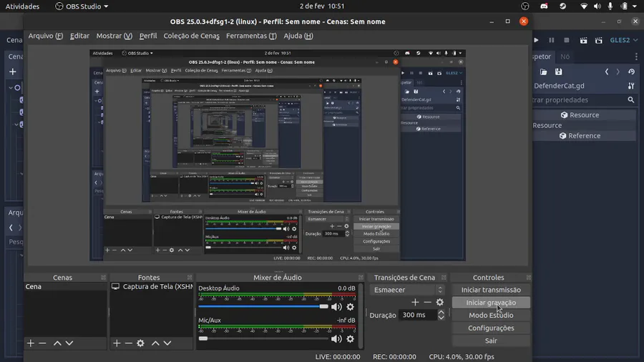Image resolution: width=644 pixels, height=362 pixels.
Task: Pop out the Cenas dock
Action: pyautogui.click(x=104, y=278)
